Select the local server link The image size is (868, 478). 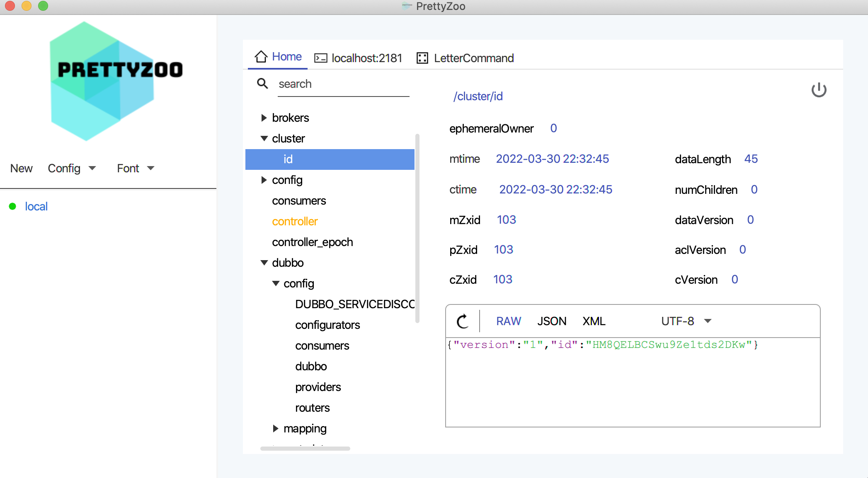pyautogui.click(x=36, y=206)
